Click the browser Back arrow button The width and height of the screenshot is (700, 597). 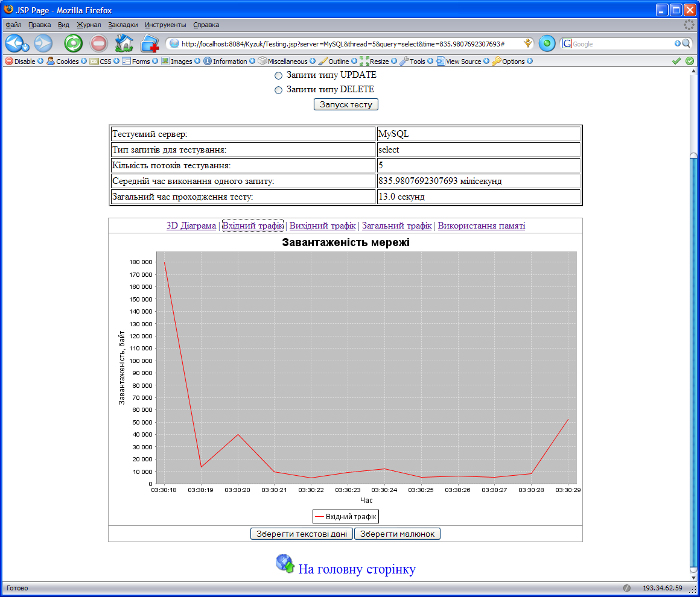(14, 43)
